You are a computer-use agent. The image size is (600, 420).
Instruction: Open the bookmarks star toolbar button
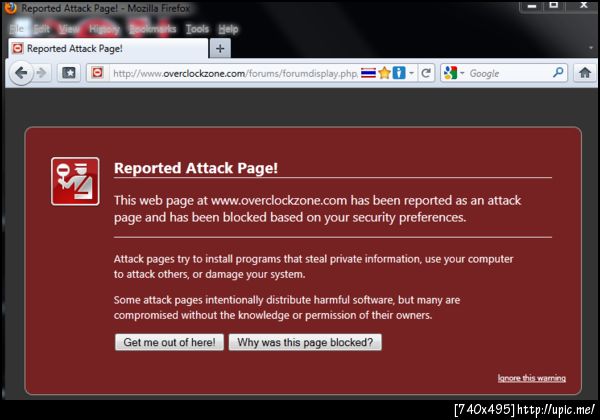[69, 73]
